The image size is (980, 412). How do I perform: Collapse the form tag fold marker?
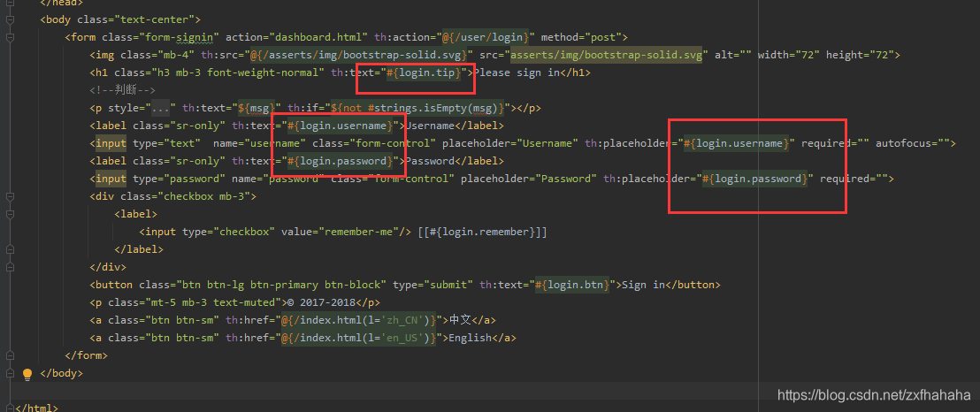[10, 37]
